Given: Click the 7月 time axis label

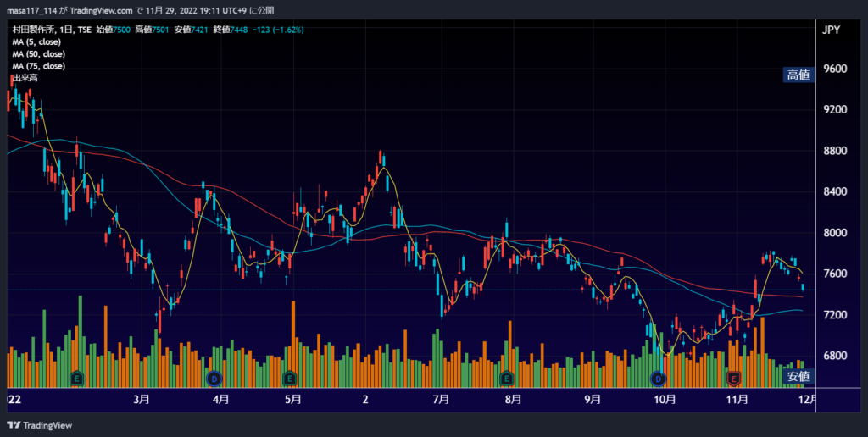Looking at the screenshot, I should click(441, 400).
